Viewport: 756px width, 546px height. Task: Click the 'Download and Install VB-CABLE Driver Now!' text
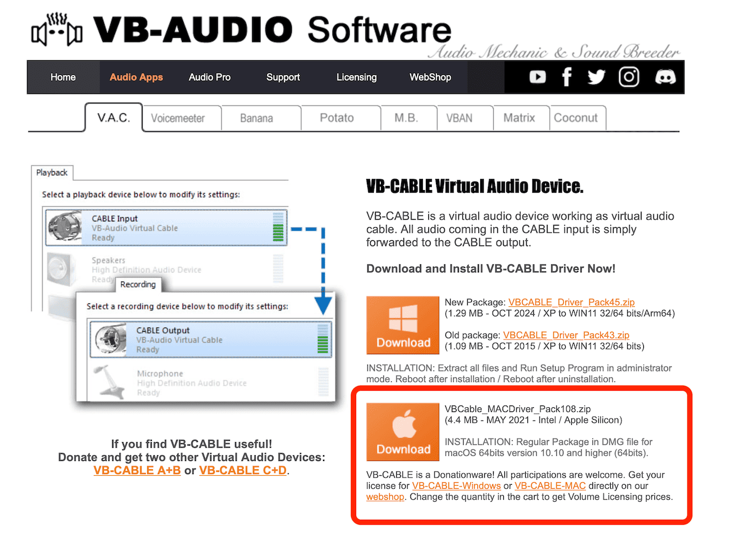tap(491, 269)
